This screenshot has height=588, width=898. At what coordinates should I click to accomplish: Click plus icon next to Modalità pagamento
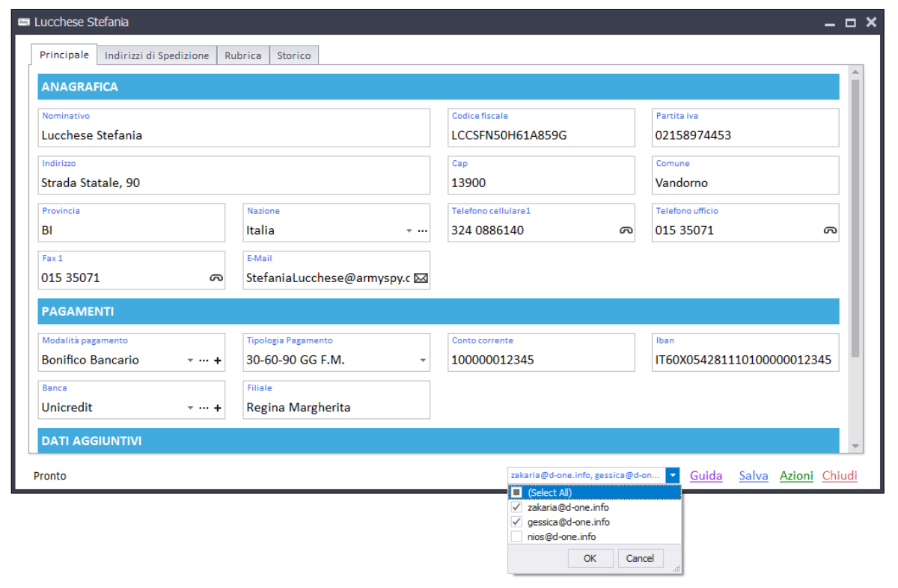[218, 361]
